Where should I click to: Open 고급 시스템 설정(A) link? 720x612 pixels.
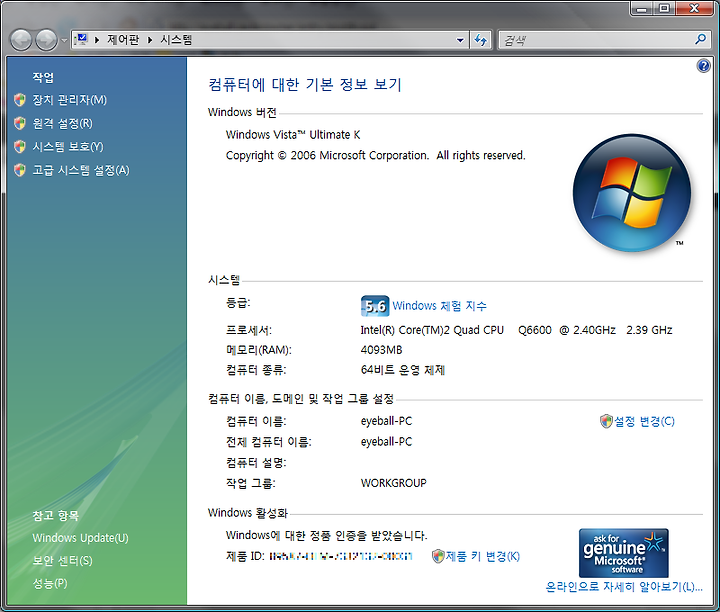[x=81, y=170]
